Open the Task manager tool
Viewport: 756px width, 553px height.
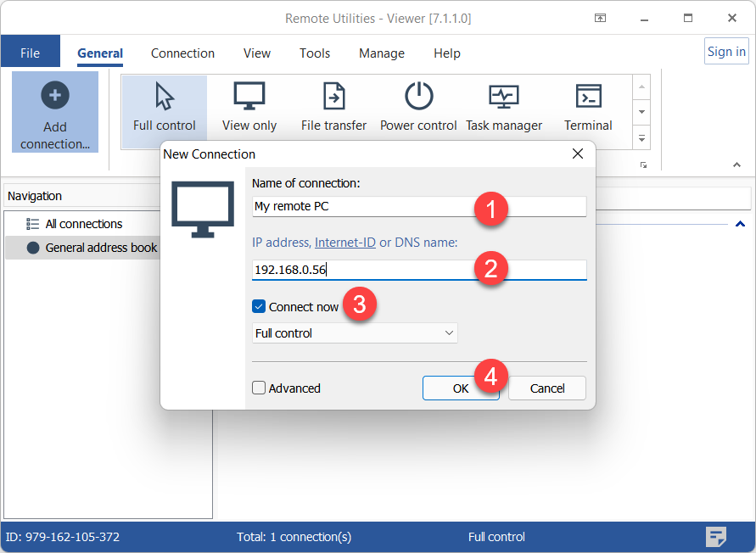[x=503, y=97]
